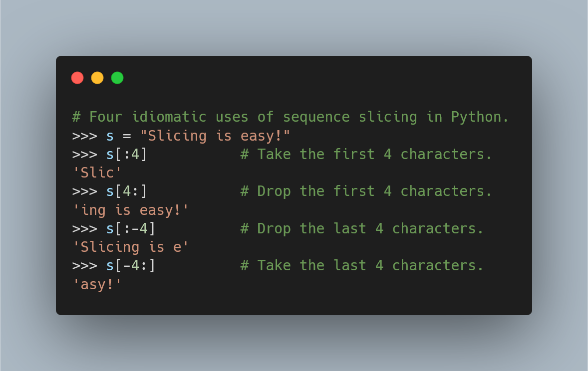This screenshot has width=588, height=371.
Task: Click the >>> prompt before the assignment
Action: (84, 136)
